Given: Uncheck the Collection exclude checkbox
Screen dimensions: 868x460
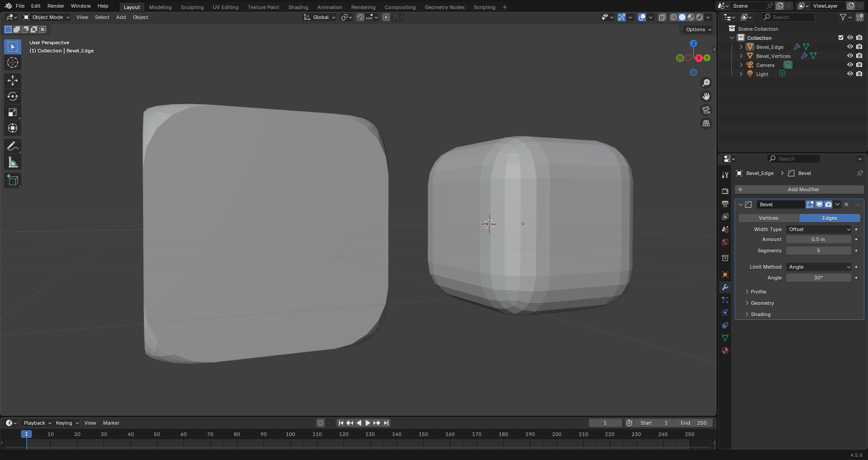Looking at the screenshot, I should click(x=841, y=38).
